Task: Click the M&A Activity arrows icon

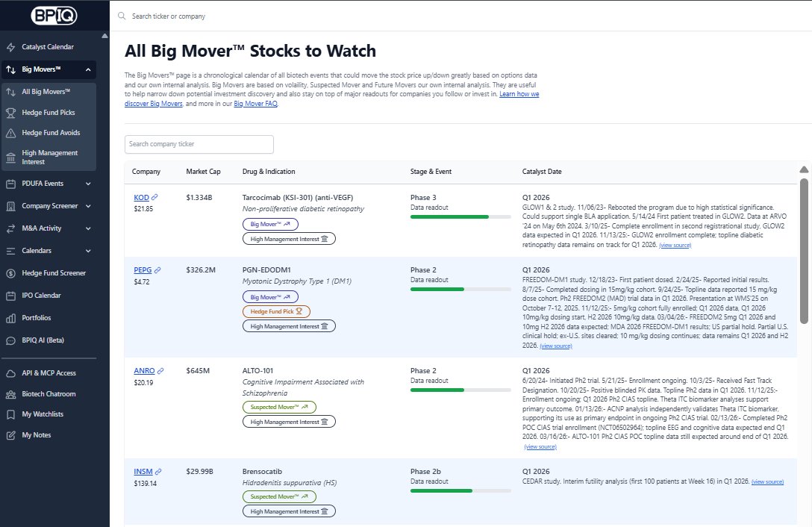Action: point(11,228)
